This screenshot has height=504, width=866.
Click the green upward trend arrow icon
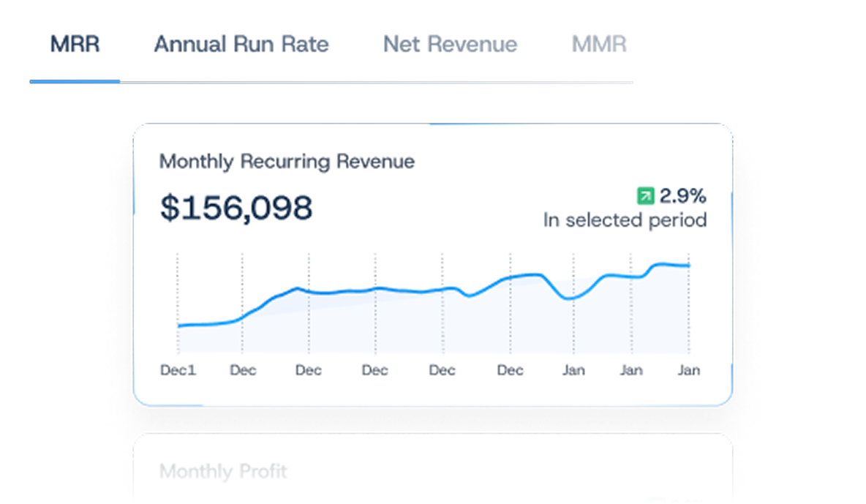pos(646,196)
